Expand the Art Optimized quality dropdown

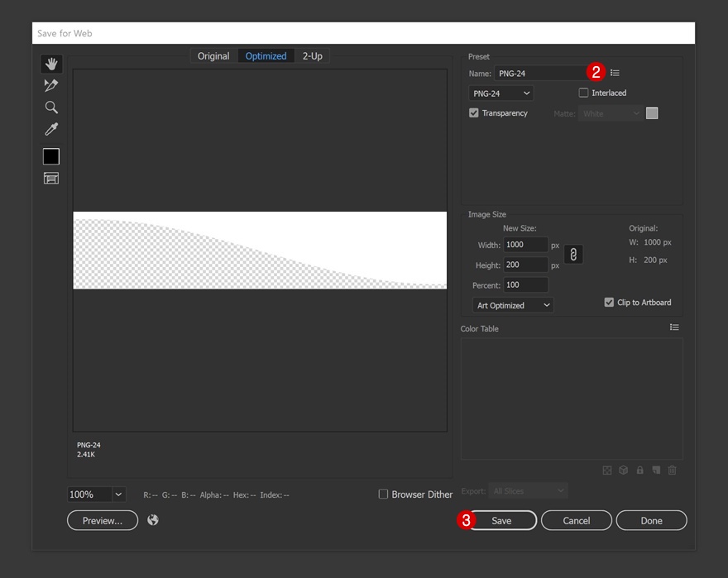(513, 305)
